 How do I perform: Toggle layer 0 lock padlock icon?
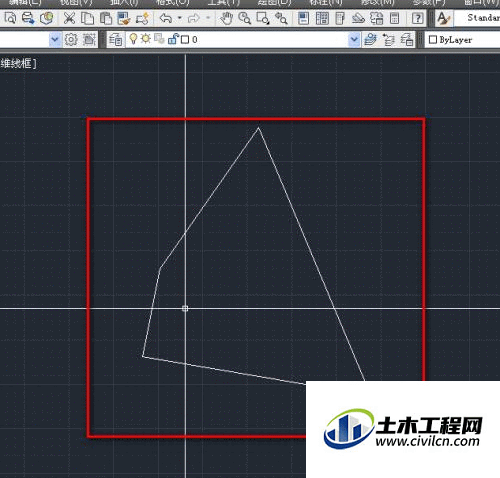pos(173,39)
